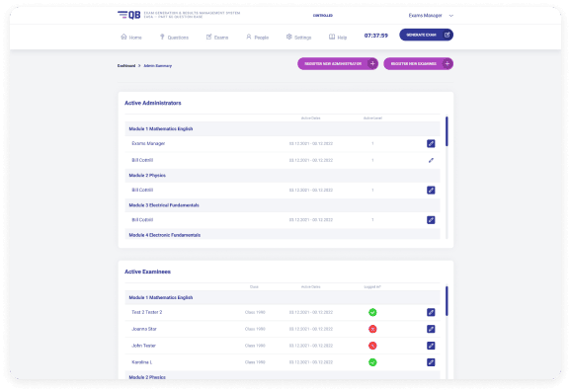This screenshot has width=571, height=392.
Task: Edit Exams Manager administrator entry
Action: [x=431, y=143]
